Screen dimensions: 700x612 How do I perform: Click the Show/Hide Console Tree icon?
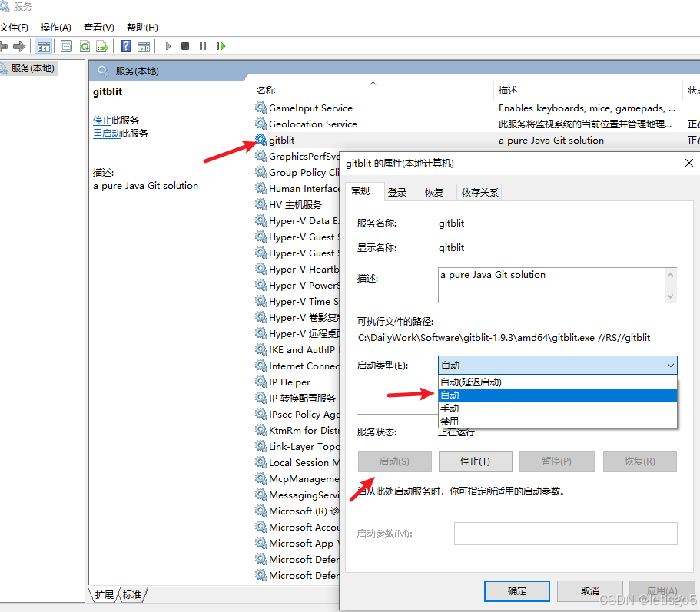(x=44, y=46)
